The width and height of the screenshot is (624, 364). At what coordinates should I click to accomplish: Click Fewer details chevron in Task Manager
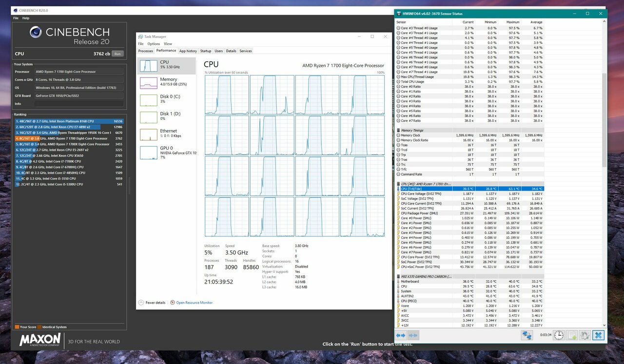[x=141, y=303]
